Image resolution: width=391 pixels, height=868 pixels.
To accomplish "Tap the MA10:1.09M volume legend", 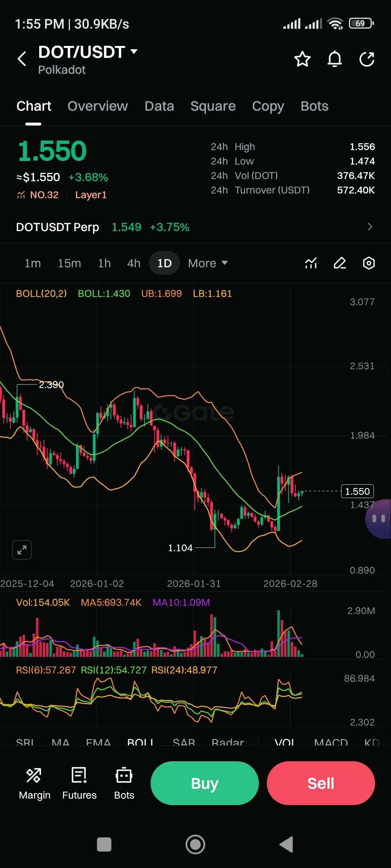I will coord(181,603).
